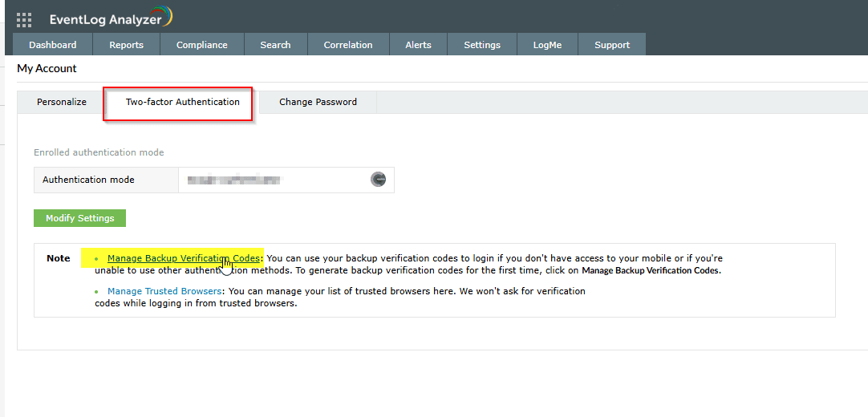Click bold Manage Backup Verification Codes text

pos(651,271)
